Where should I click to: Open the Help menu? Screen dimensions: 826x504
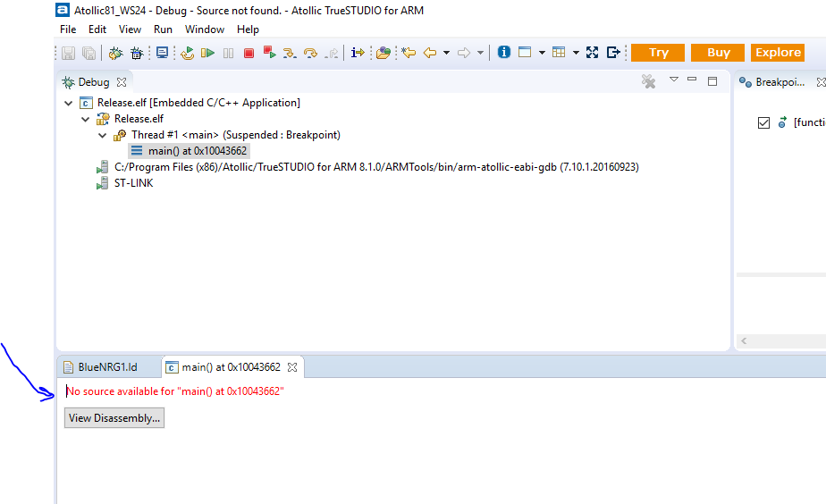click(x=248, y=29)
